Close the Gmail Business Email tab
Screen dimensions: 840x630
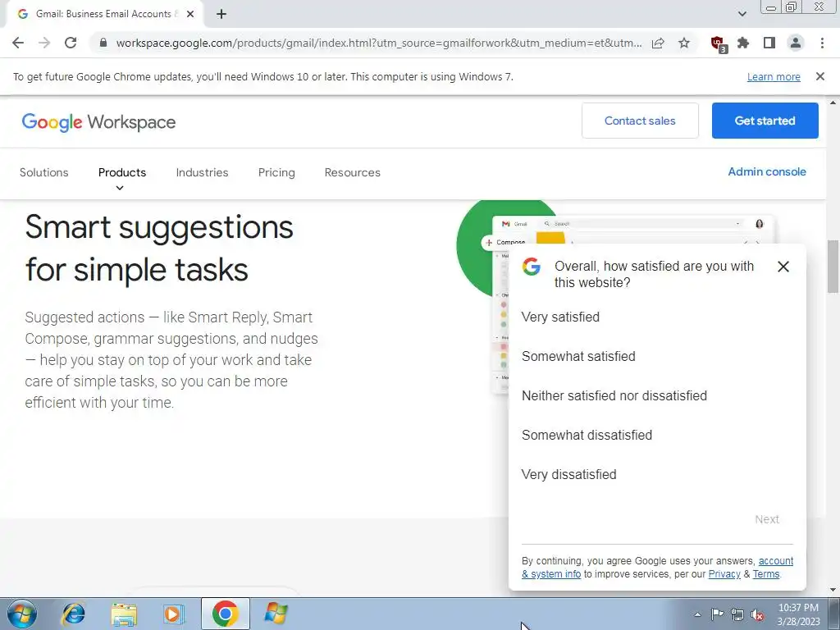(x=190, y=14)
